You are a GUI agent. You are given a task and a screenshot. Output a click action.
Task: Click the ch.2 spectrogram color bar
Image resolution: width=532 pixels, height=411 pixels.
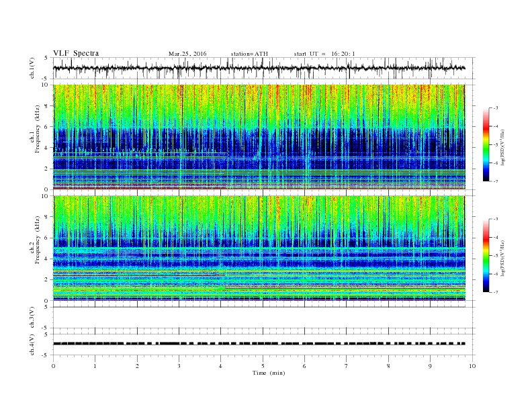coord(486,256)
